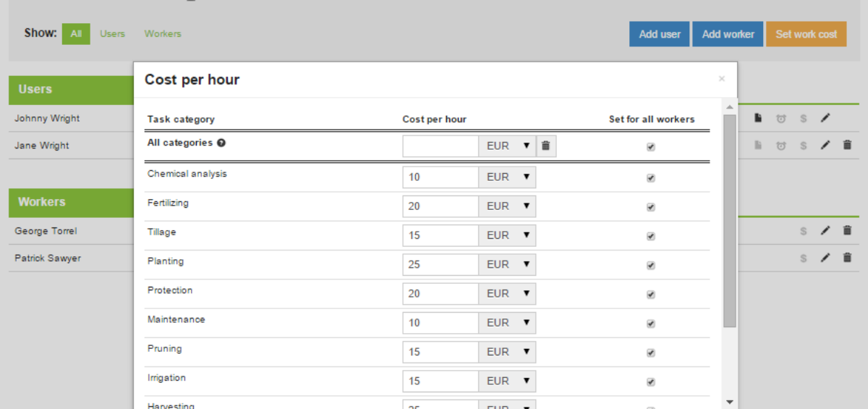Open currency dropdown for All categories
Screen dimensions: 868x409
point(507,146)
